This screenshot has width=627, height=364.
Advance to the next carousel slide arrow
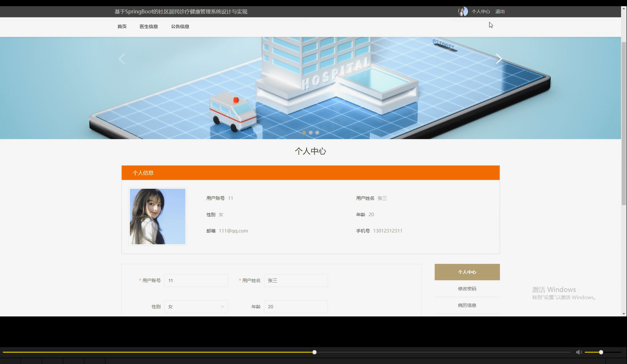(x=499, y=59)
